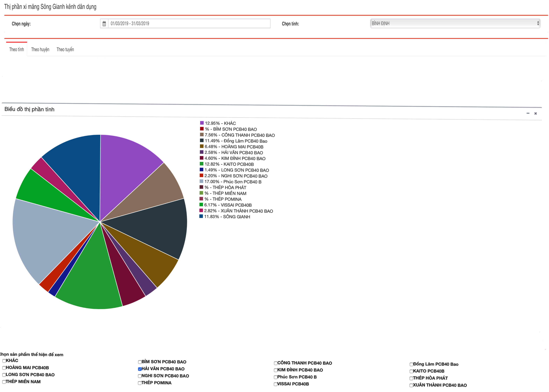This screenshot has height=392, width=549.
Task: Click the date range input 01/03/2019 - 31/03/2019
Action: (189, 23)
